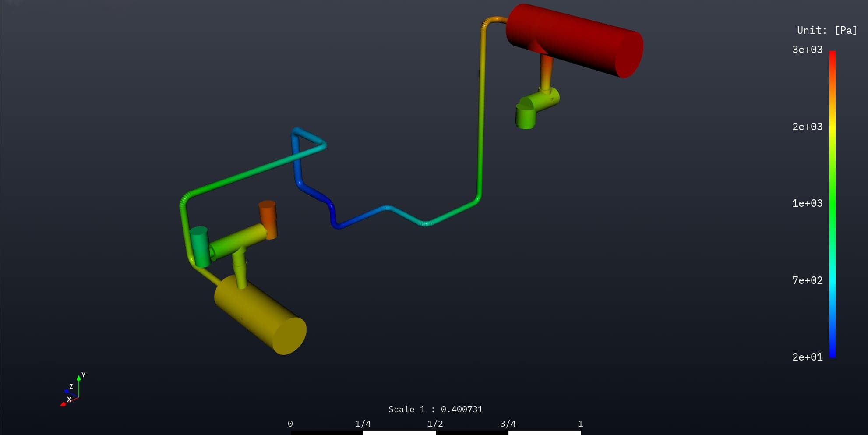The image size is (868, 435).
Task: Click the Unit: [Pa] legend header
Action: coord(826,30)
